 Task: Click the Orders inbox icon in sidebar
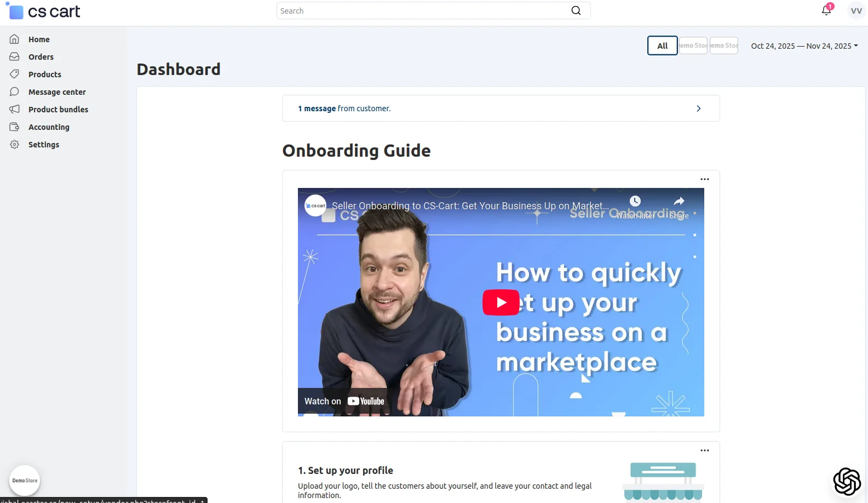(x=15, y=57)
